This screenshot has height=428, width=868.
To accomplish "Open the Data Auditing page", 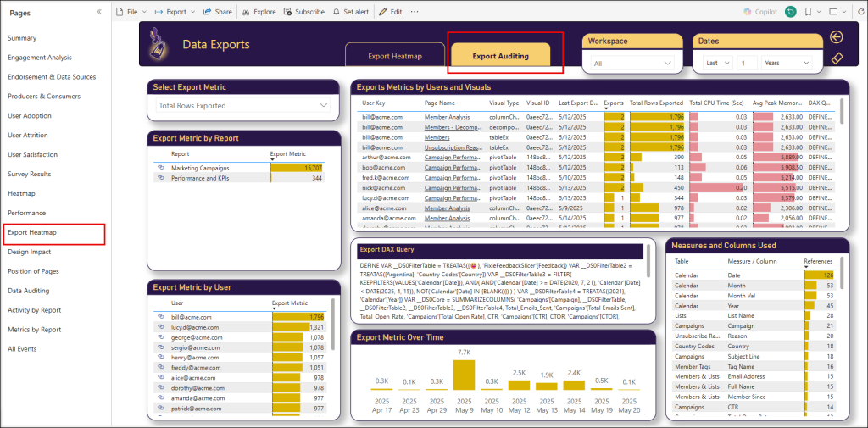I will click(28, 291).
